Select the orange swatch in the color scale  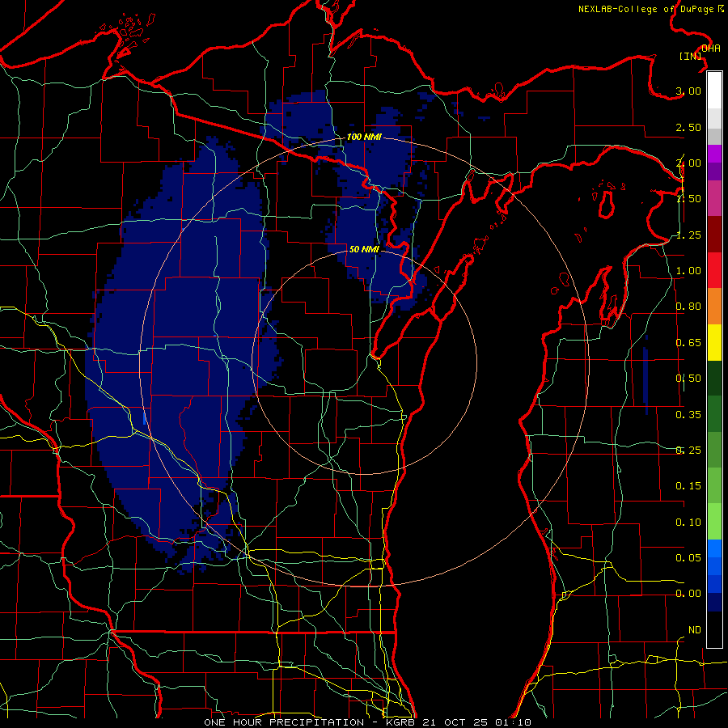tap(714, 307)
